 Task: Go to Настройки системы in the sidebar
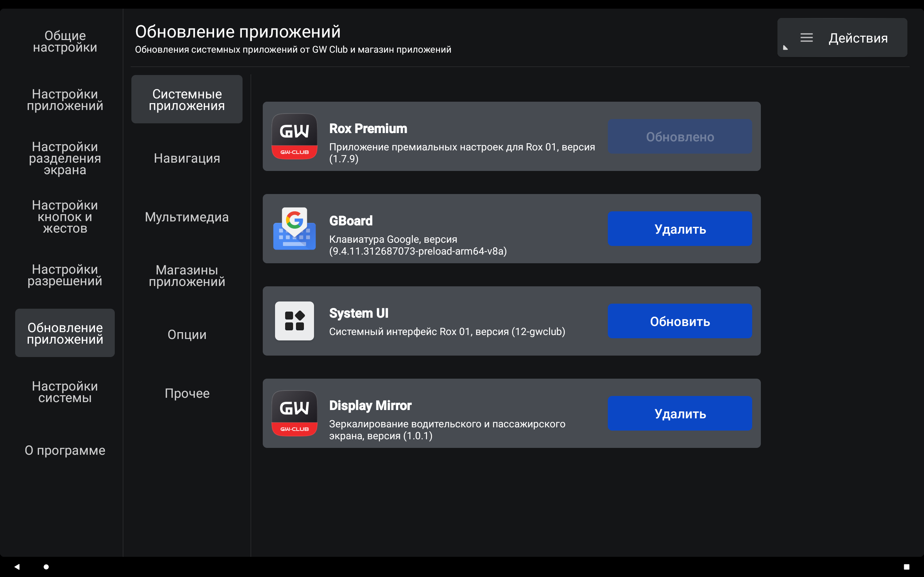point(65,392)
